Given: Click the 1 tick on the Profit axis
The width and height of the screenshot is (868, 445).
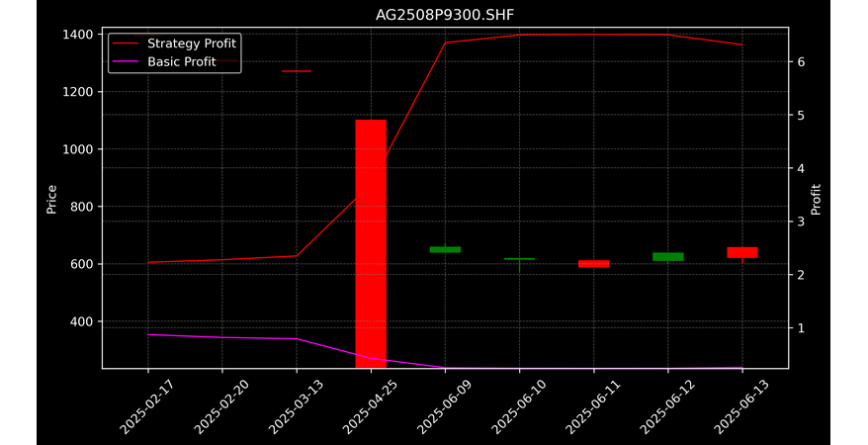Looking at the screenshot, I should click(801, 327).
